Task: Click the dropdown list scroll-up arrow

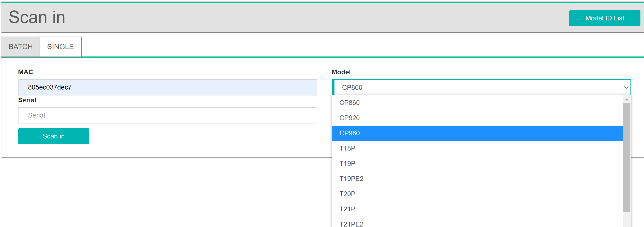Action: (x=626, y=99)
